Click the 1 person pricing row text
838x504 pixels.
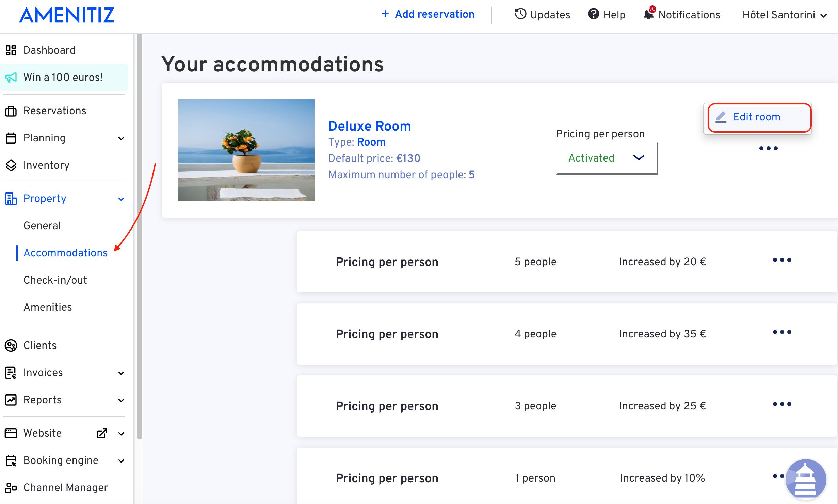pyautogui.click(x=535, y=478)
